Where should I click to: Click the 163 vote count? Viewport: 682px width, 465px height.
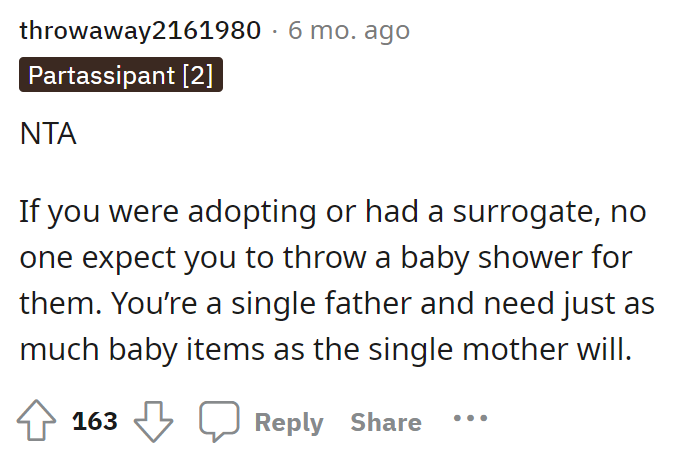[x=96, y=422]
